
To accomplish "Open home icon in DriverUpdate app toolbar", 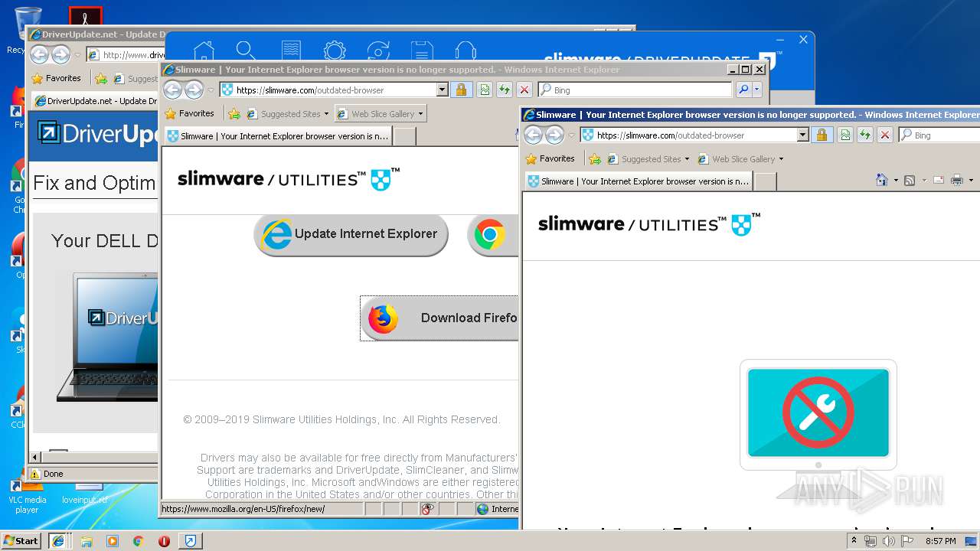I will tap(204, 51).
